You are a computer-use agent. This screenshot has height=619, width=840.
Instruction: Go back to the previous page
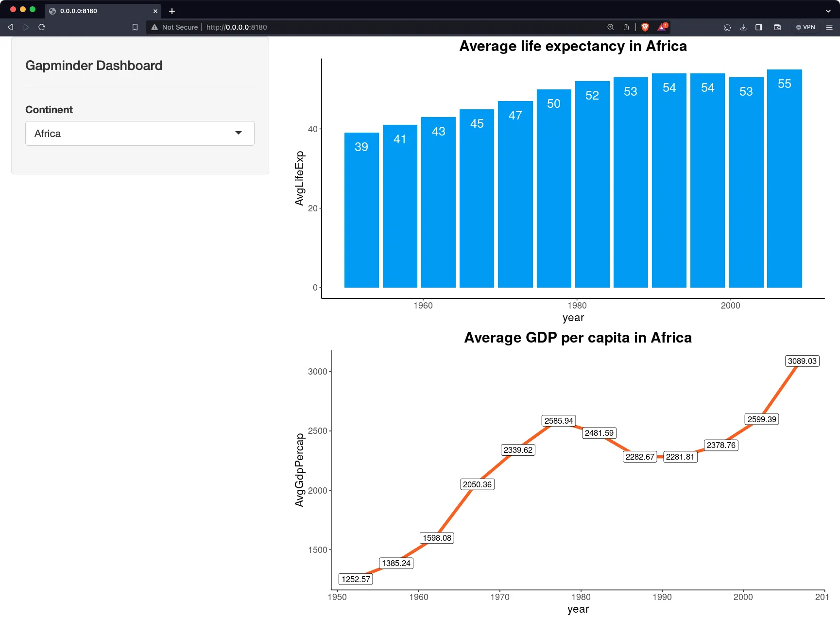pyautogui.click(x=11, y=27)
